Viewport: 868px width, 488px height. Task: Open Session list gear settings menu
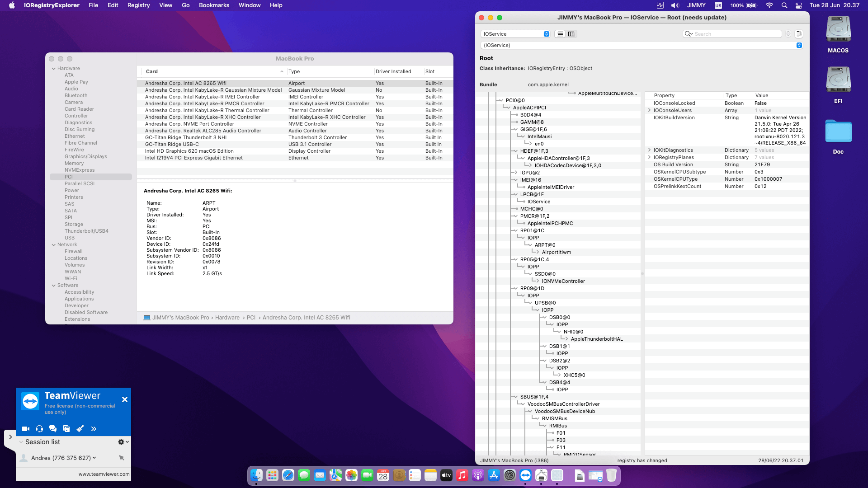pos(123,442)
